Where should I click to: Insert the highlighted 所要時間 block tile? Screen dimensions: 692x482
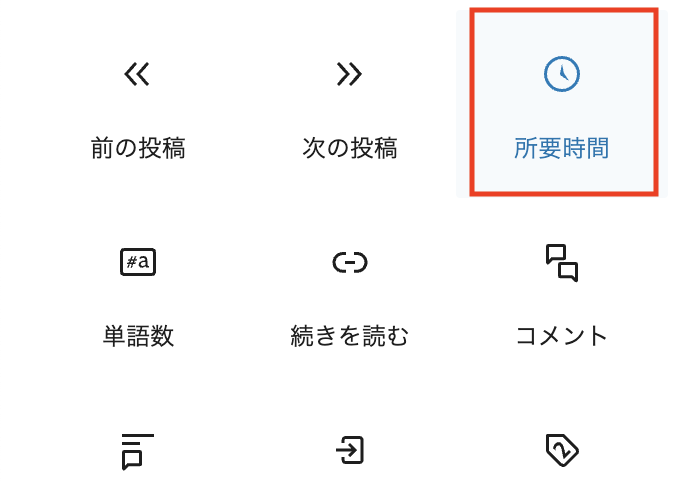(x=562, y=103)
